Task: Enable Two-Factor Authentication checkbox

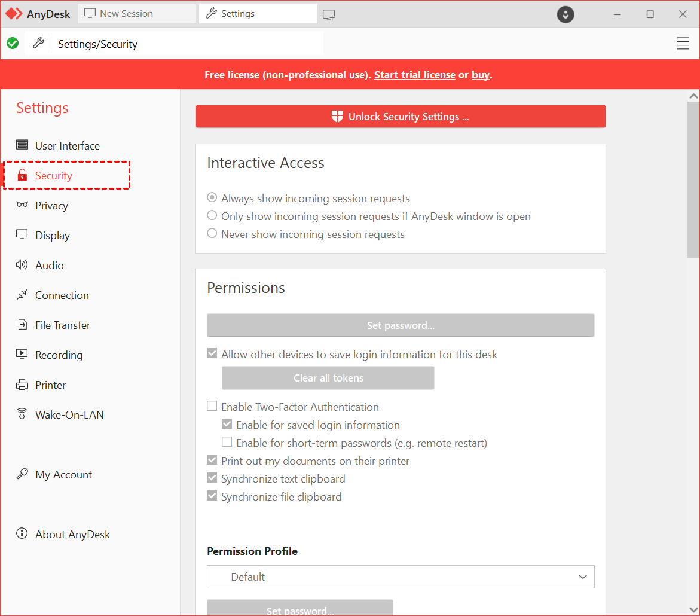Action: tap(212, 407)
